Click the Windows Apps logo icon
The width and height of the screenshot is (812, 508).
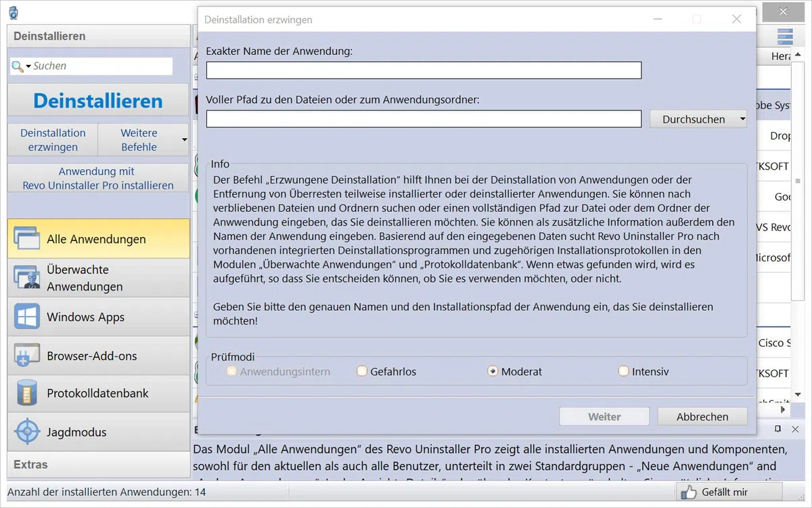27,317
